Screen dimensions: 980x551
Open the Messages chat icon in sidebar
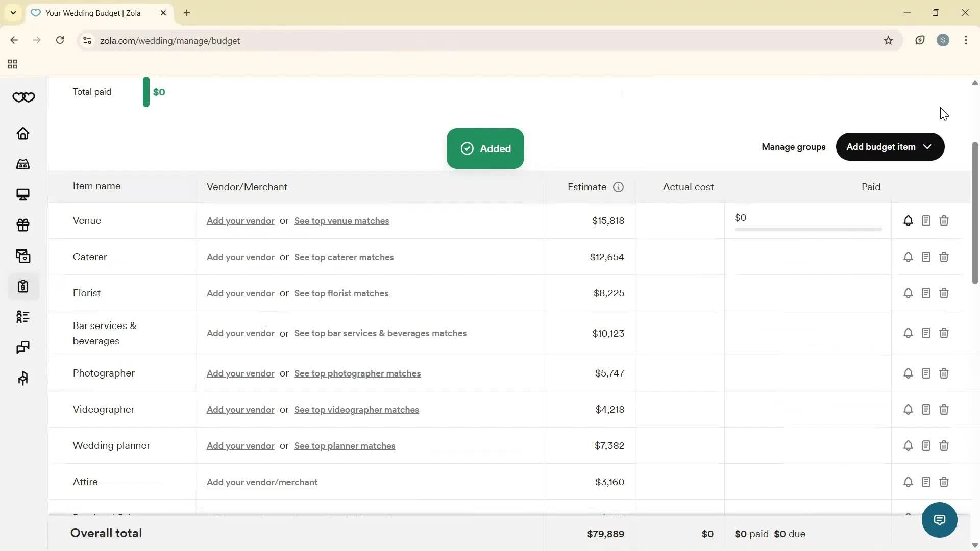[23, 347]
